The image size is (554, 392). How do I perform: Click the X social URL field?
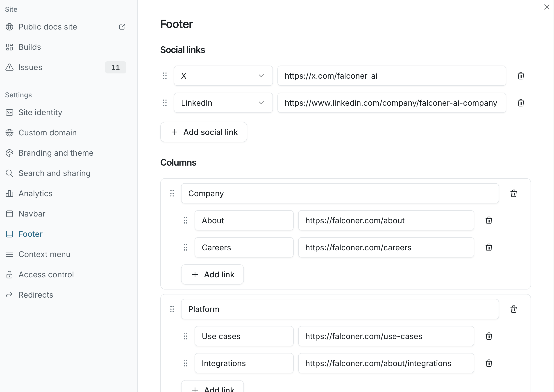[x=392, y=76]
